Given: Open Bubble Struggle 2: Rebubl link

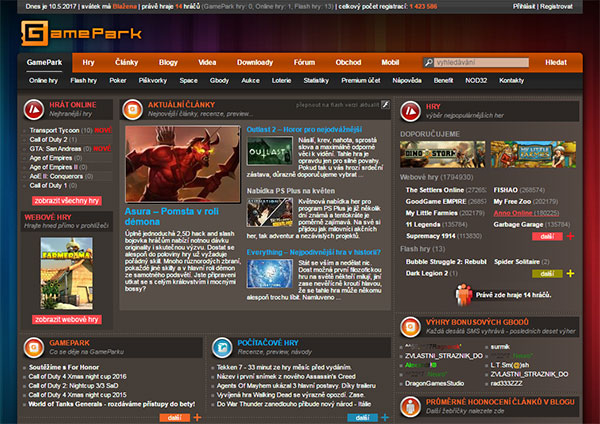Looking at the screenshot, I should [x=446, y=262].
